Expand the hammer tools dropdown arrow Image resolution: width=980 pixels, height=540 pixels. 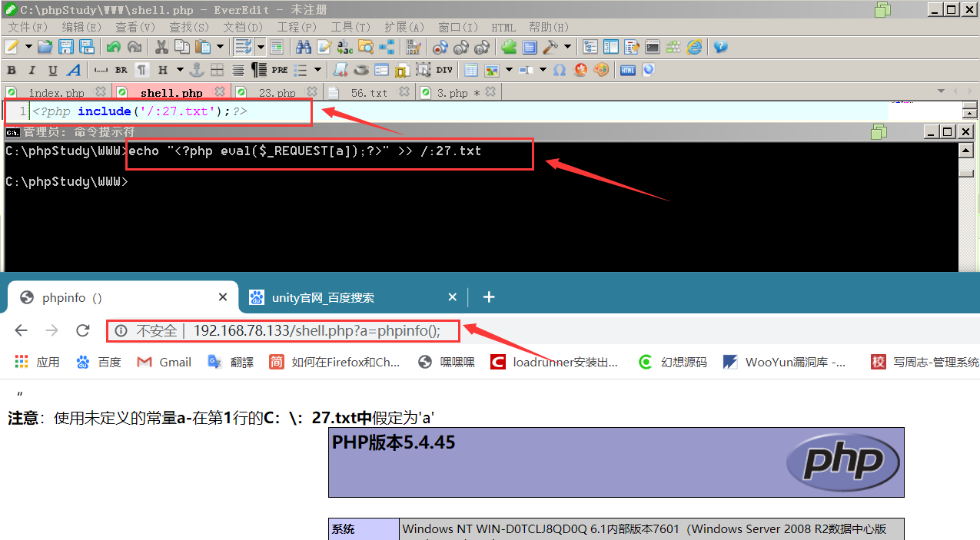point(568,47)
